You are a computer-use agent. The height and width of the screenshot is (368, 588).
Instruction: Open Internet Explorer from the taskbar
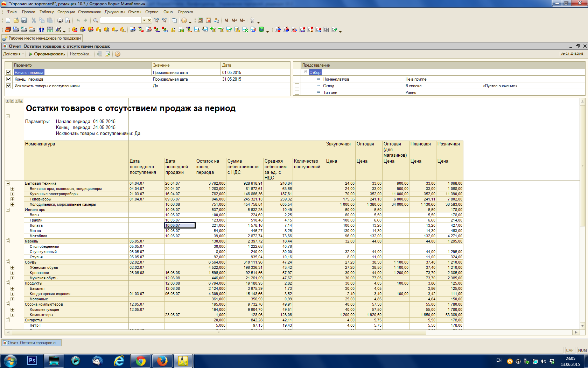click(x=119, y=360)
